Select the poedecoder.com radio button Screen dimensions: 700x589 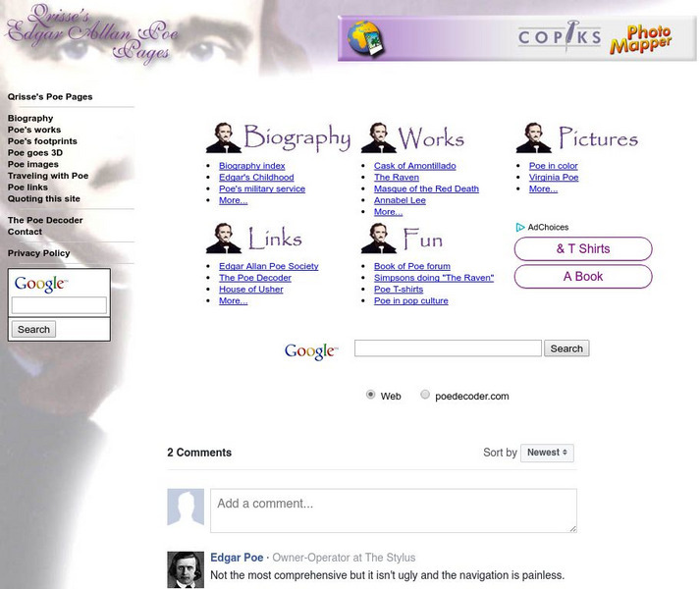(425, 395)
